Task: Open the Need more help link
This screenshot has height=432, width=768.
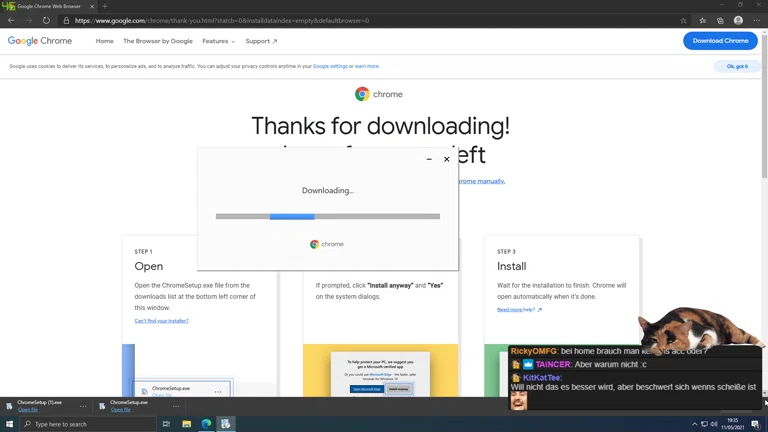Action: coord(519,310)
